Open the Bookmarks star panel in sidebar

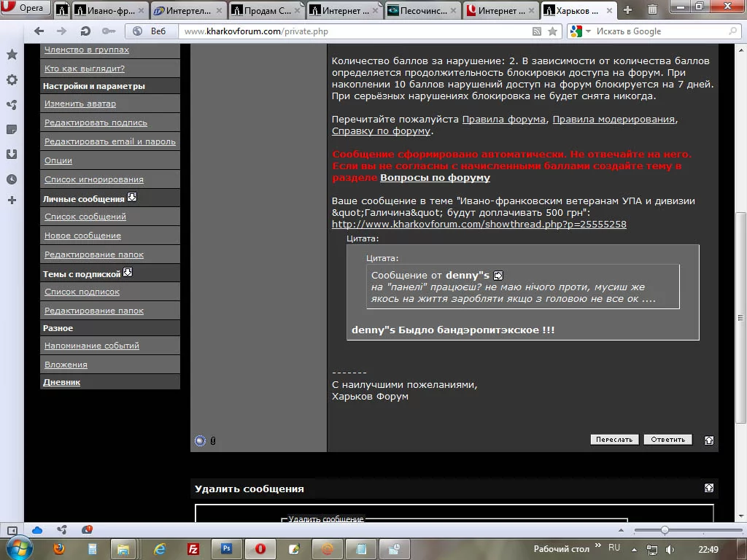[12, 54]
